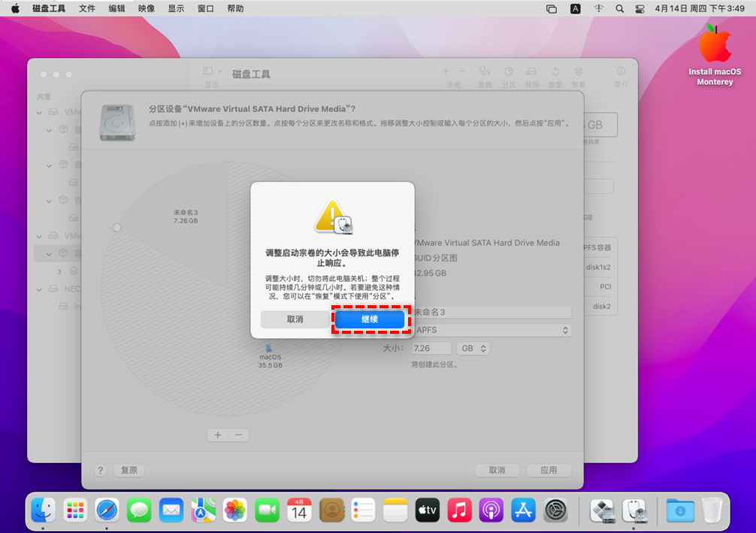
Task: Open Disk Utility icon in the Dock
Action: coord(635,510)
